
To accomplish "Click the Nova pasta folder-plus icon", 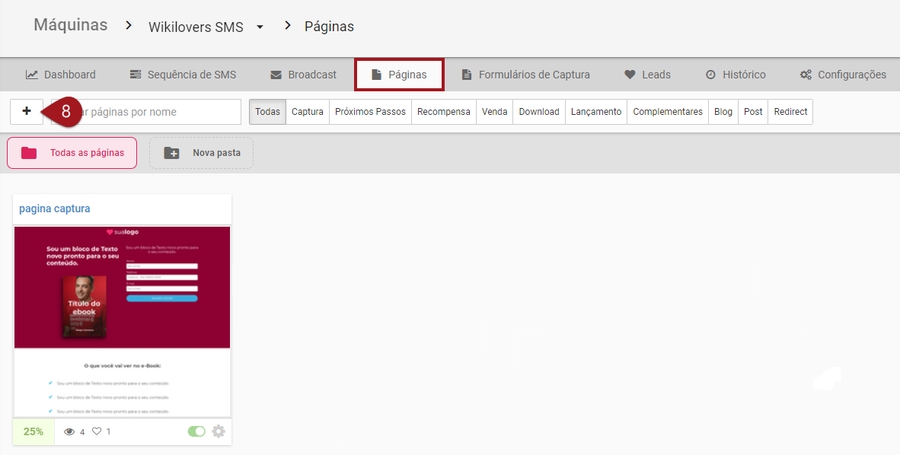I will pos(172,153).
